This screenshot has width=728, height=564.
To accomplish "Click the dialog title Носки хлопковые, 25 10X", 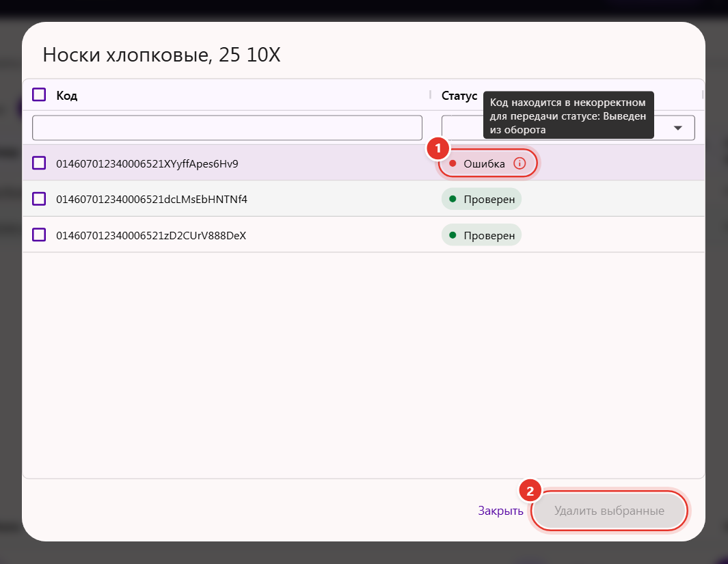I will click(x=161, y=55).
